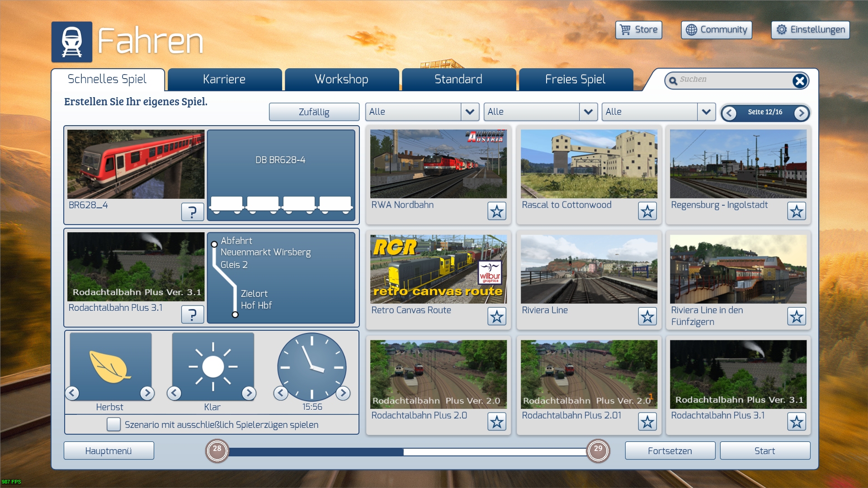Viewport: 868px width, 488px height.
Task: Go to the previous route page
Action: (729, 113)
